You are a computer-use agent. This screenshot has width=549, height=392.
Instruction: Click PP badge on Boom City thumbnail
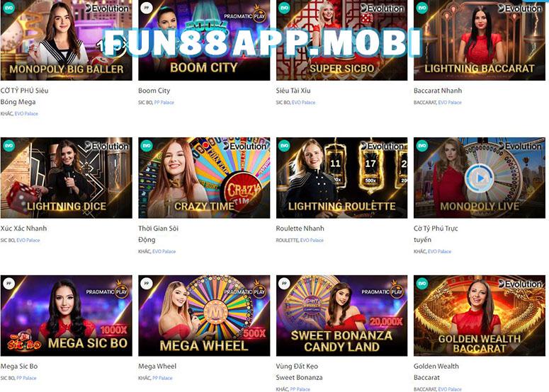(147, 8)
